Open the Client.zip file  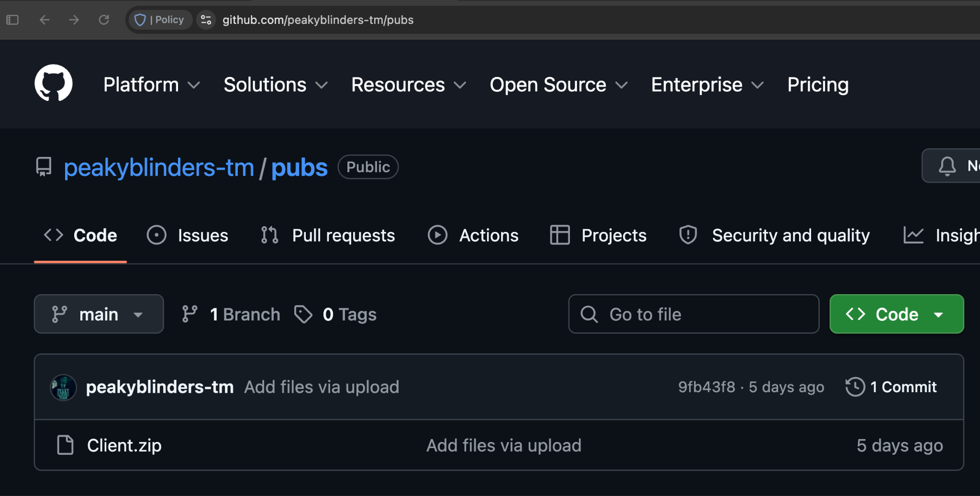click(x=124, y=445)
